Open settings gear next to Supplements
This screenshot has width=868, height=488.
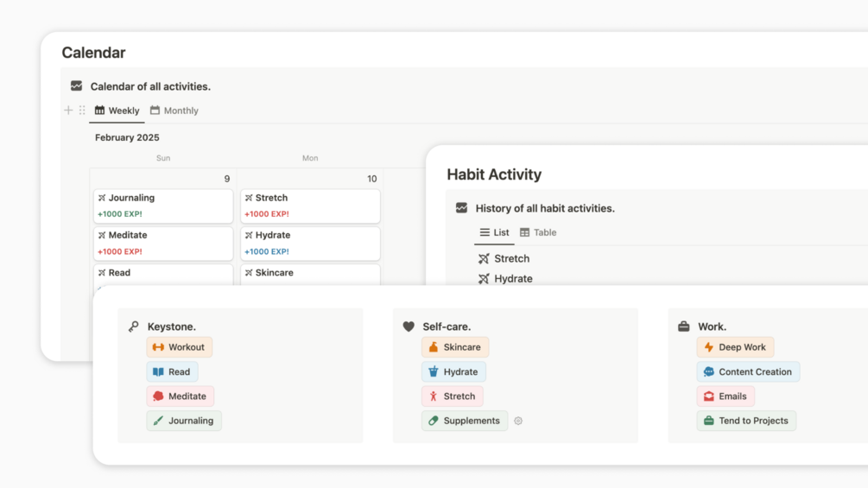pyautogui.click(x=518, y=421)
